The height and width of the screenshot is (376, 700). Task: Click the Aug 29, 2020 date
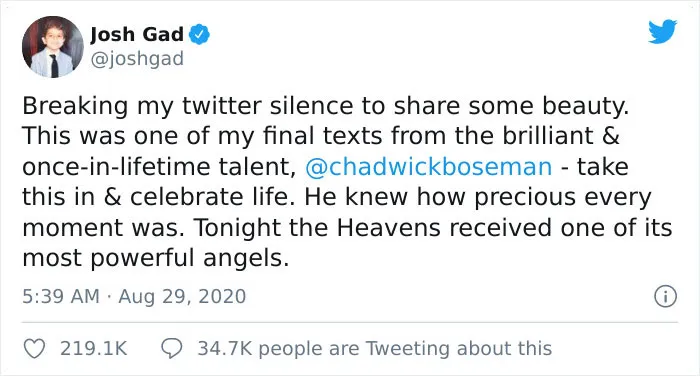click(x=182, y=297)
